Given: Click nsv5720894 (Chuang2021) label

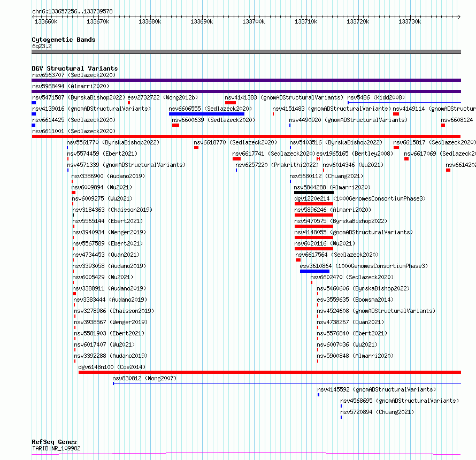Looking at the screenshot, I should [377, 412].
